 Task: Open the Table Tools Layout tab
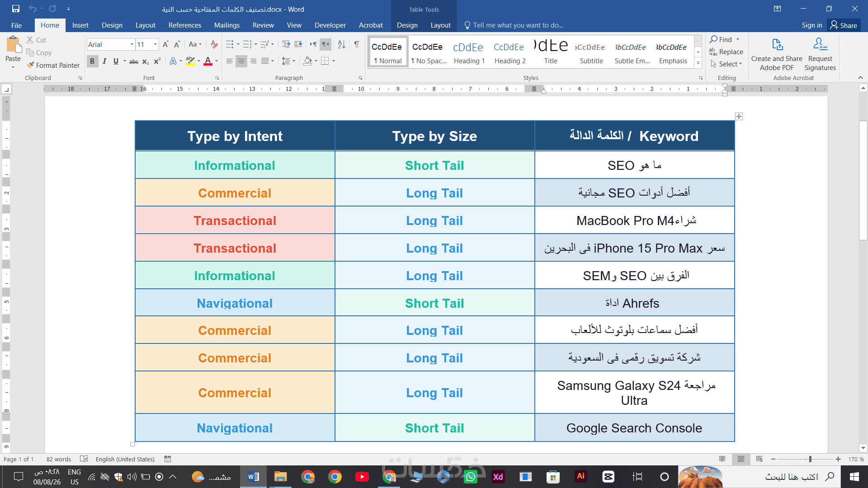(x=440, y=25)
